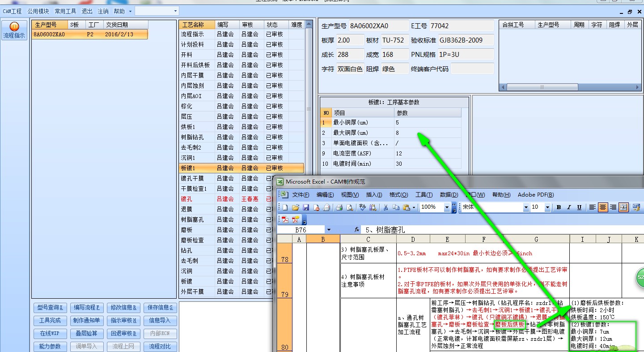Align cell text left in Excel
The height and width of the screenshot is (352, 644).
point(592,207)
